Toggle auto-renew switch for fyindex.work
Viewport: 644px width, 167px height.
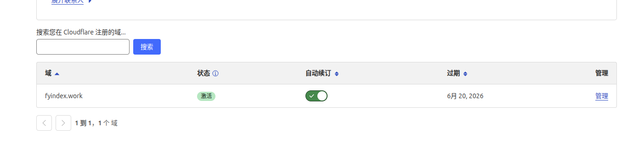(316, 96)
